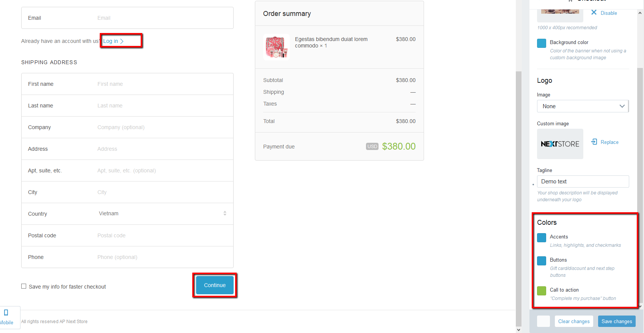Click the blank button left of Clear changes
Screen dimensions: 644x333
(543, 321)
